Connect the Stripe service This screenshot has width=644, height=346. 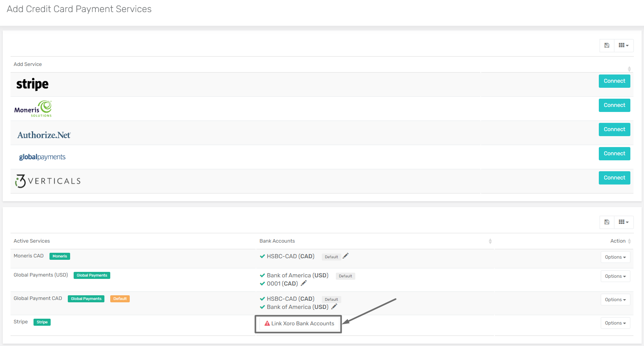(614, 81)
